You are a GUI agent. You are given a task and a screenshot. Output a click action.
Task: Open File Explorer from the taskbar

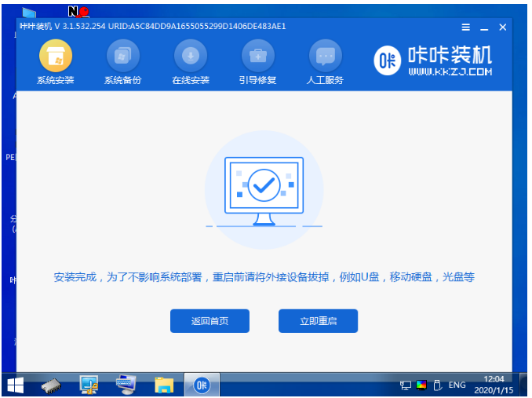pyautogui.click(x=164, y=385)
